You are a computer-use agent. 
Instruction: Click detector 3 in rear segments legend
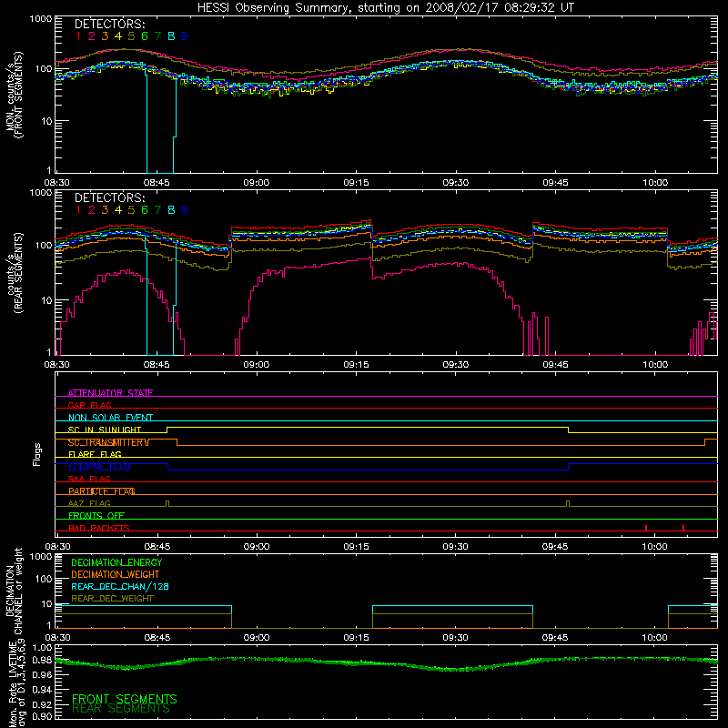(x=105, y=210)
